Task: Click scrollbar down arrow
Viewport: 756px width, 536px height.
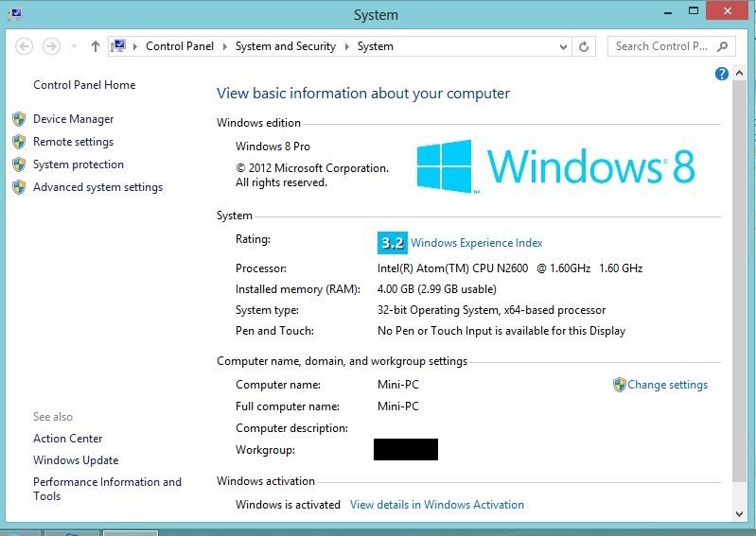Action: pos(739,513)
